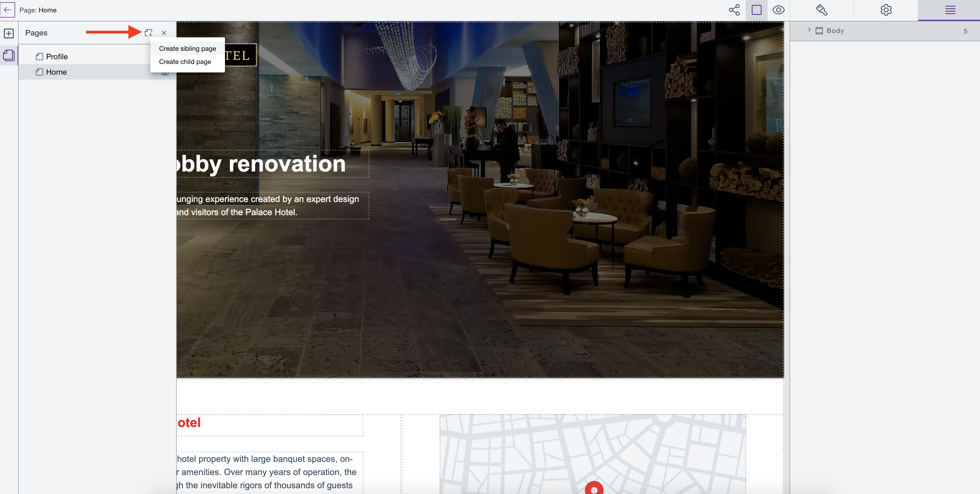
Task: Open the paintbrush styles tab
Action: (x=821, y=10)
